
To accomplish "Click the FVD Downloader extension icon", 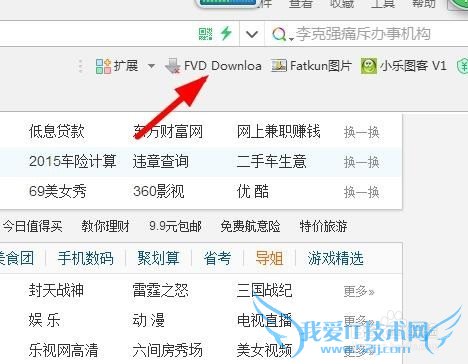I will tap(173, 66).
